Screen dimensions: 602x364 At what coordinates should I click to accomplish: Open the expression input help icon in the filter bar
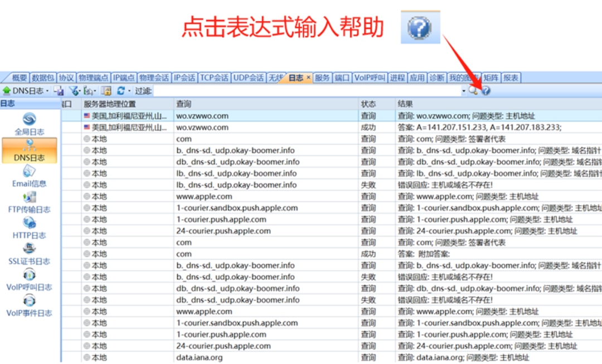tap(486, 91)
